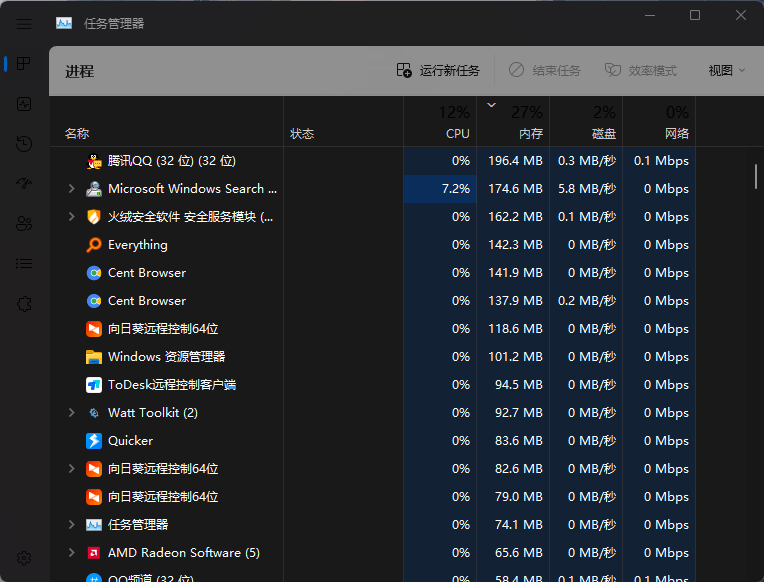The width and height of the screenshot is (764, 582).
Task: Sort by 磁盘 column header
Action: 586,122
